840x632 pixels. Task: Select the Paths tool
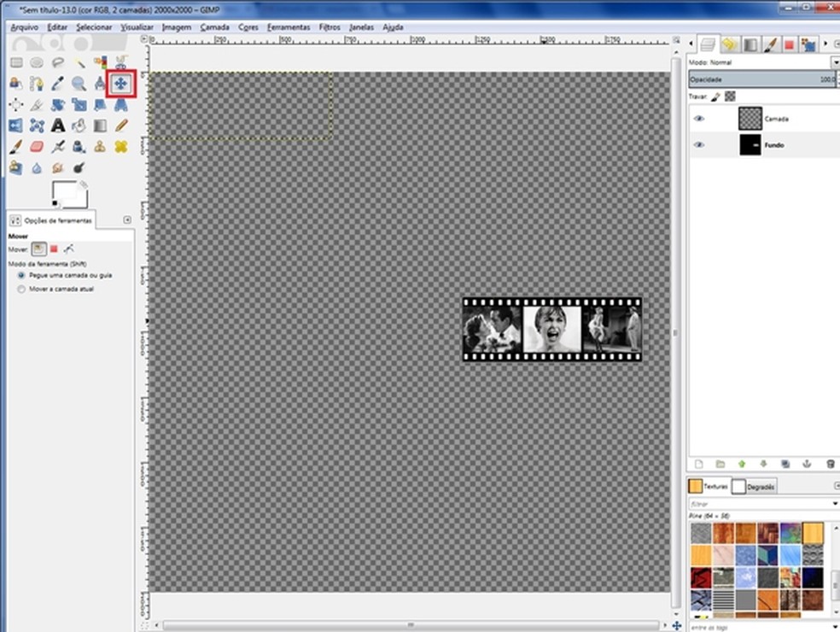coord(37,84)
